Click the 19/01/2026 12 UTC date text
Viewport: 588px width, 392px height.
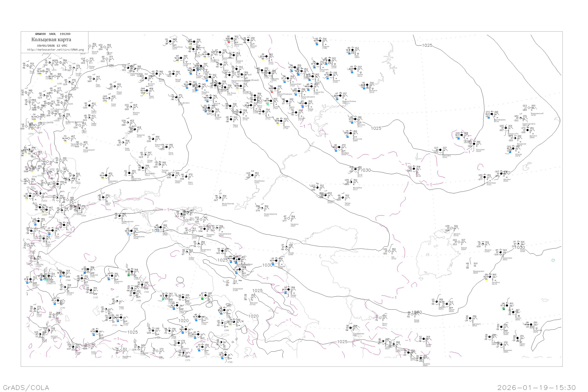(52, 46)
